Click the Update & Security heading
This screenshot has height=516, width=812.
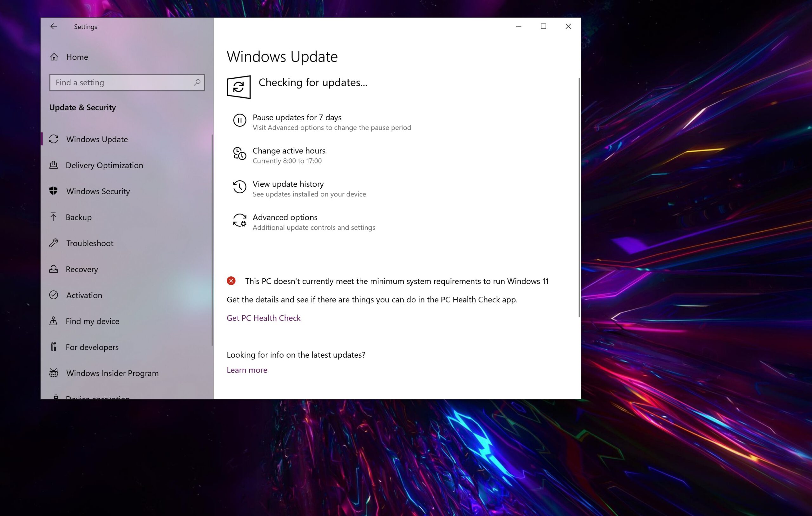[82, 107]
